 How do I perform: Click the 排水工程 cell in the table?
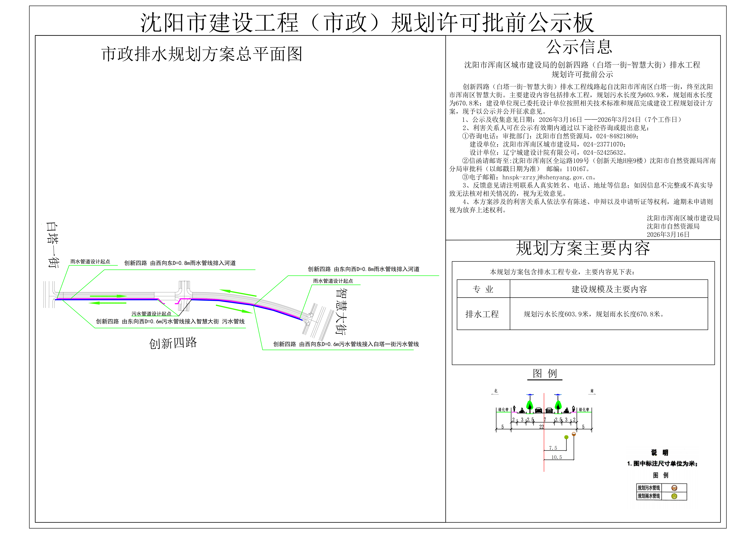click(x=482, y=314)
